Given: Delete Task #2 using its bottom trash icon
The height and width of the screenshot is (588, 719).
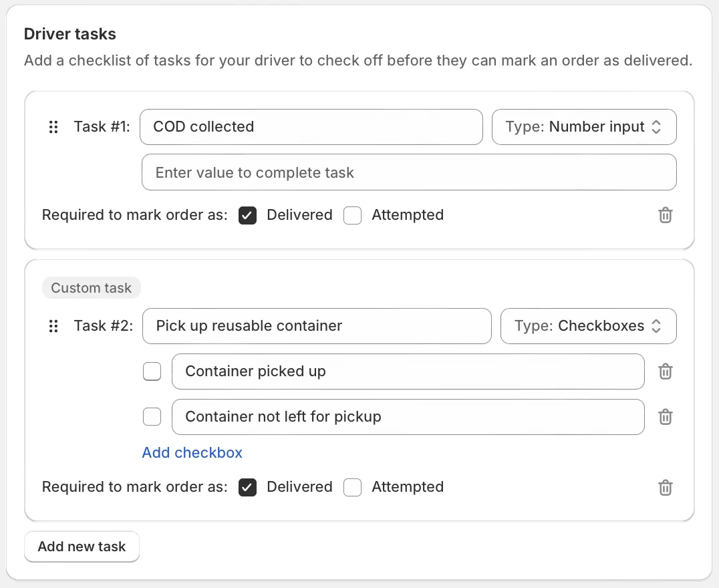Looking at the screenshot, I should click(666, 488).
